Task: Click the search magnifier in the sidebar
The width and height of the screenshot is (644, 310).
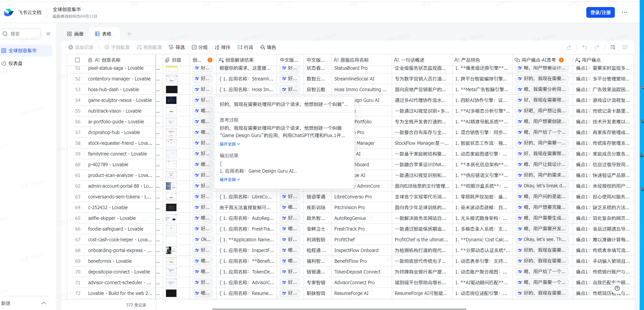Action: 5,34
